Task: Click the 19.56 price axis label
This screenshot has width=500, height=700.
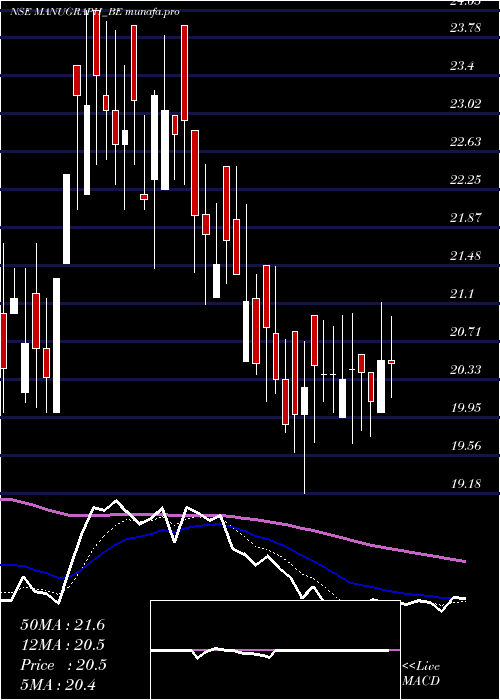Action: pos(466,446)
